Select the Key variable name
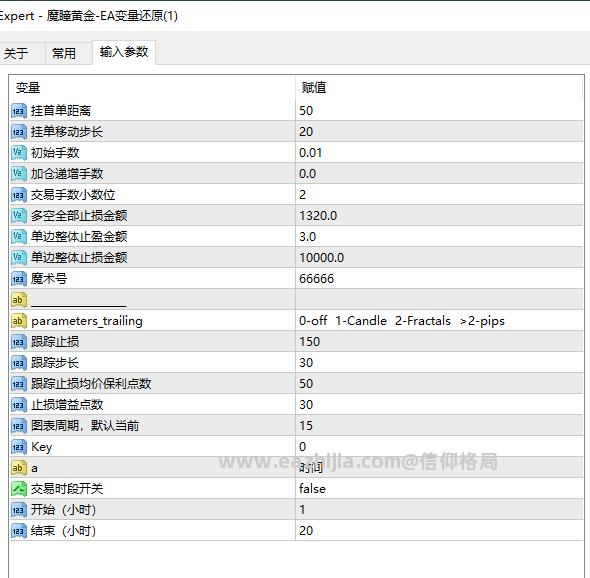Screen dimensions: 590x578 [x=41, y=447]
